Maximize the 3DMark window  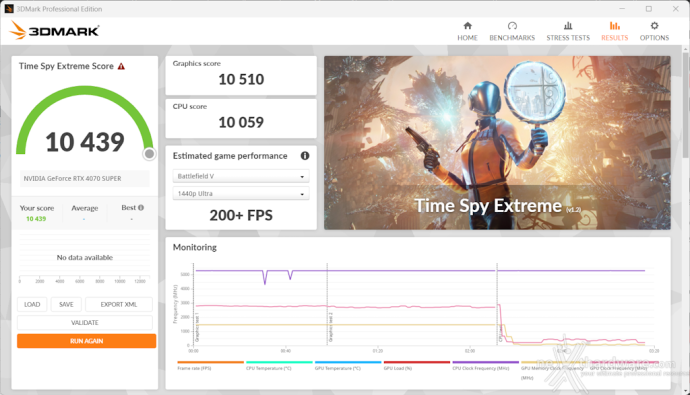tap(649, 9)
